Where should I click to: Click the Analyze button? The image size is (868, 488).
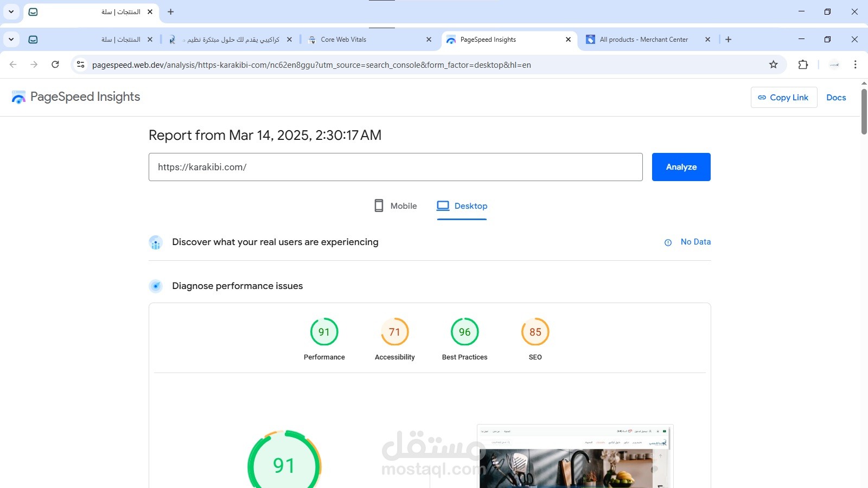[x=681, y=167]
